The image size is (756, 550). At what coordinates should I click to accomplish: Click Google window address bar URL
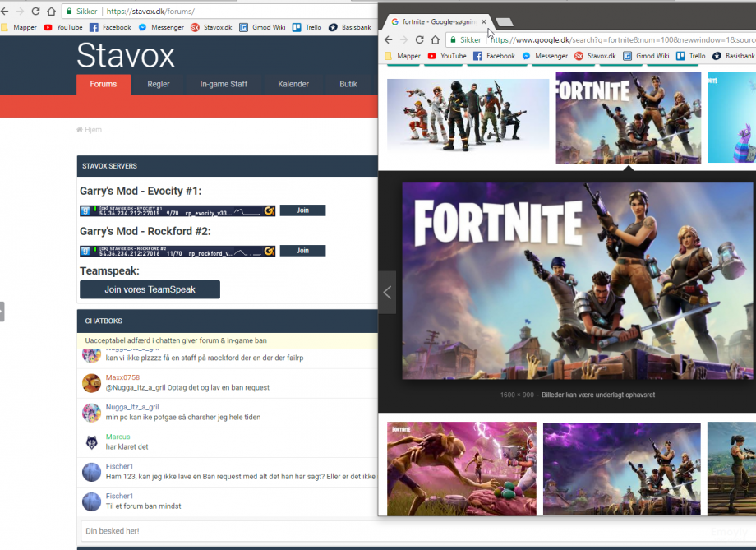click(x=623, y=40)
